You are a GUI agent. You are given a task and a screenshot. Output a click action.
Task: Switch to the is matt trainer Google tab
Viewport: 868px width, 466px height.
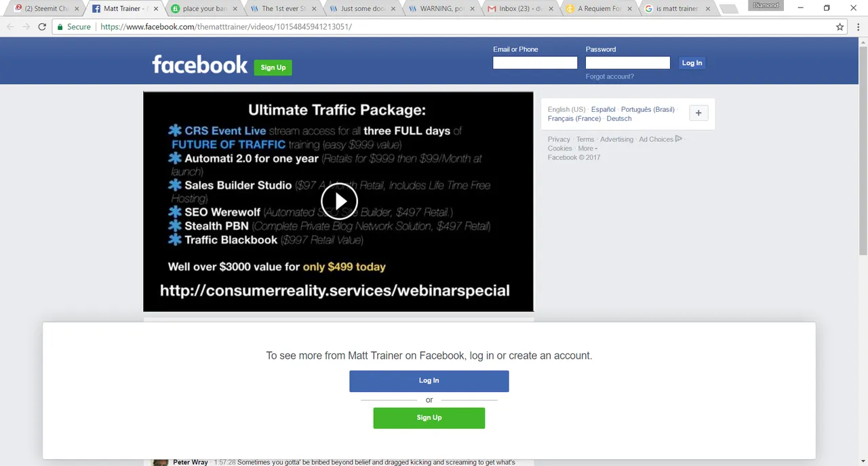(x=676, y=9)
